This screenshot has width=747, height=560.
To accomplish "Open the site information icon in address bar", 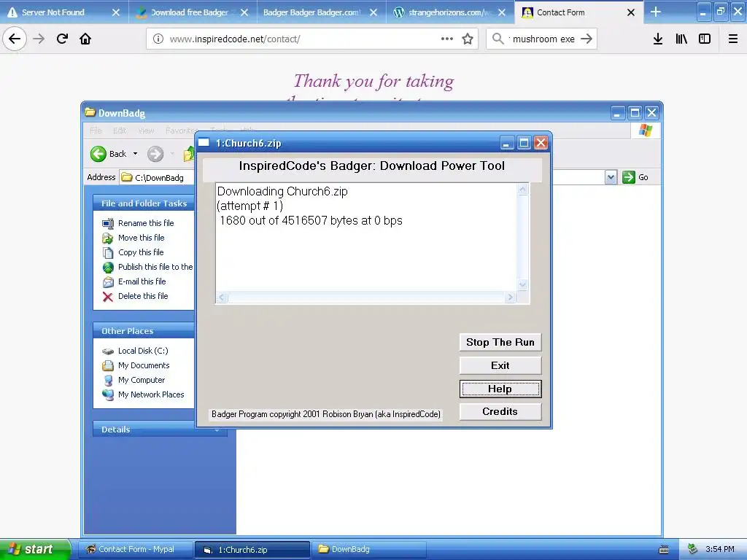I will (x=158, y=39).
